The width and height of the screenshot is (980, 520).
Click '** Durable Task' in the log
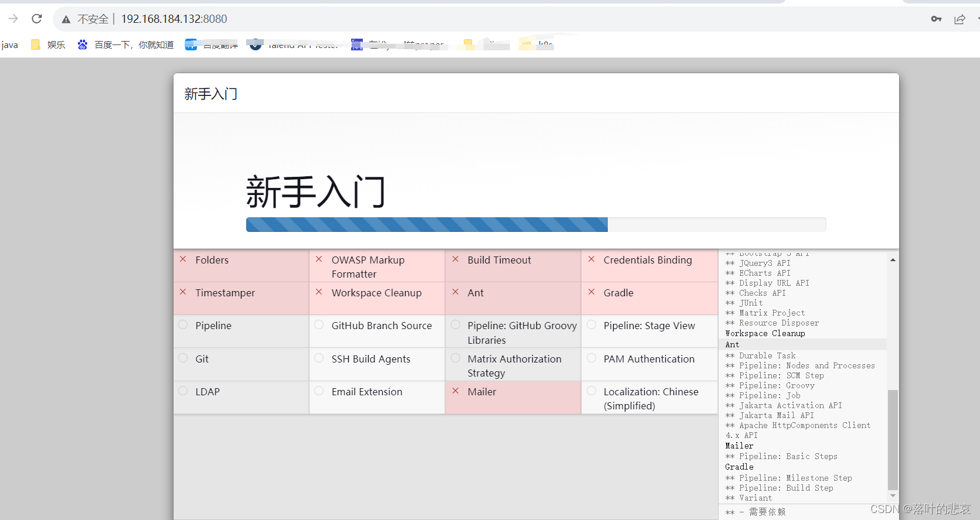click(x=760, y=355)
